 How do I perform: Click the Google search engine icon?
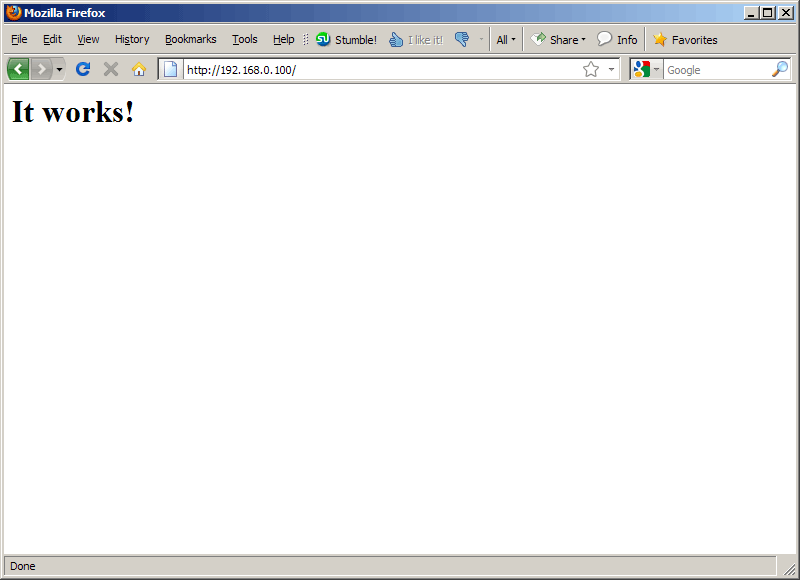pos(641,69)
